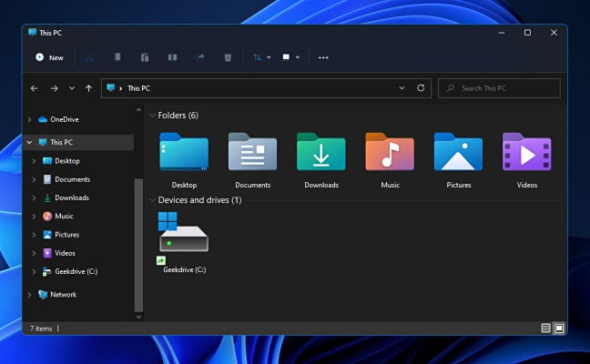Open the See more ellipsis menu
The height and width of the screenshot is (364, 590).
click(323, 57)
